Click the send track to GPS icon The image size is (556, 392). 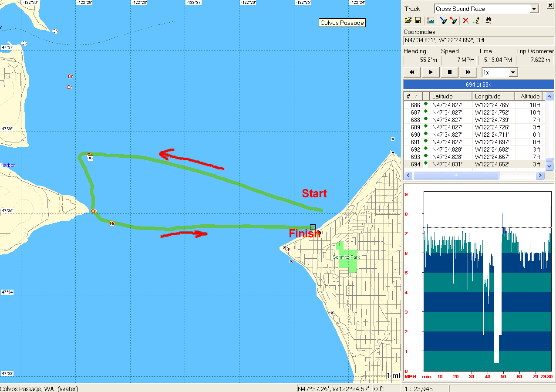453,20
